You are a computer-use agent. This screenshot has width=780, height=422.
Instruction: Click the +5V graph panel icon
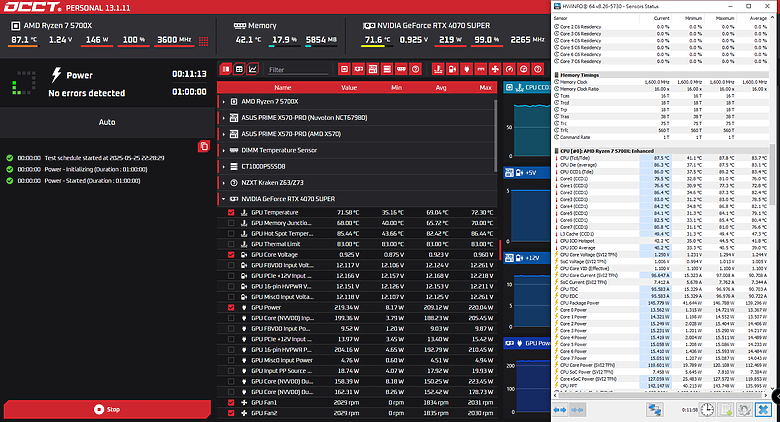pos(509,173)
